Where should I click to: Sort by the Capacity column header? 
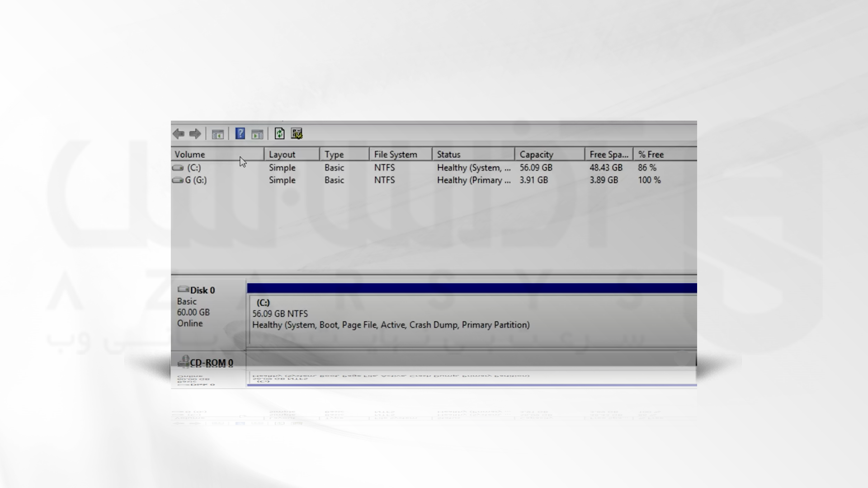coord(550,154)
